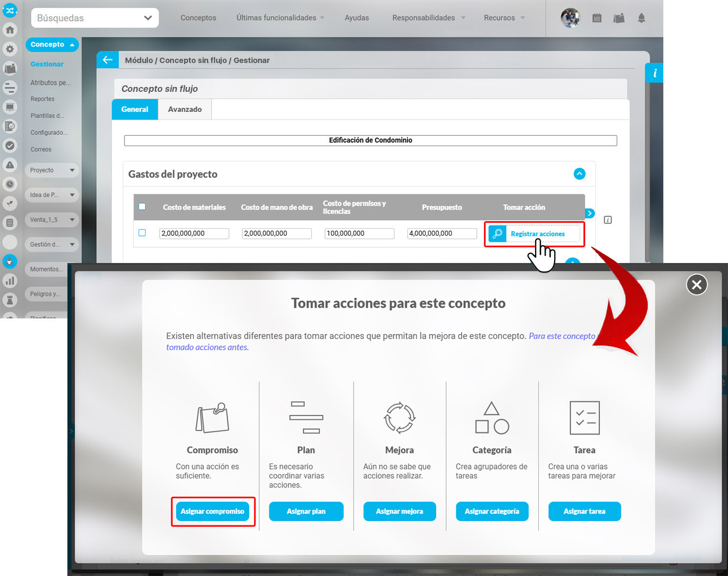This screenshot has height=576, width=728.
Task: Click the blue info tab icon
Action: pyautogui.click(x=655, y=73)
